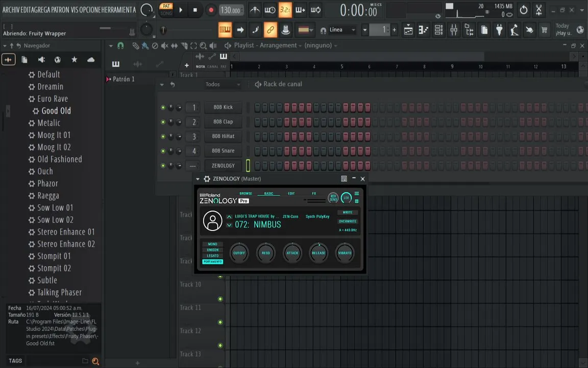Screen dimensions: 588x368
Task: Open the Todos channel filter dropdown
Action: [223, 84]
